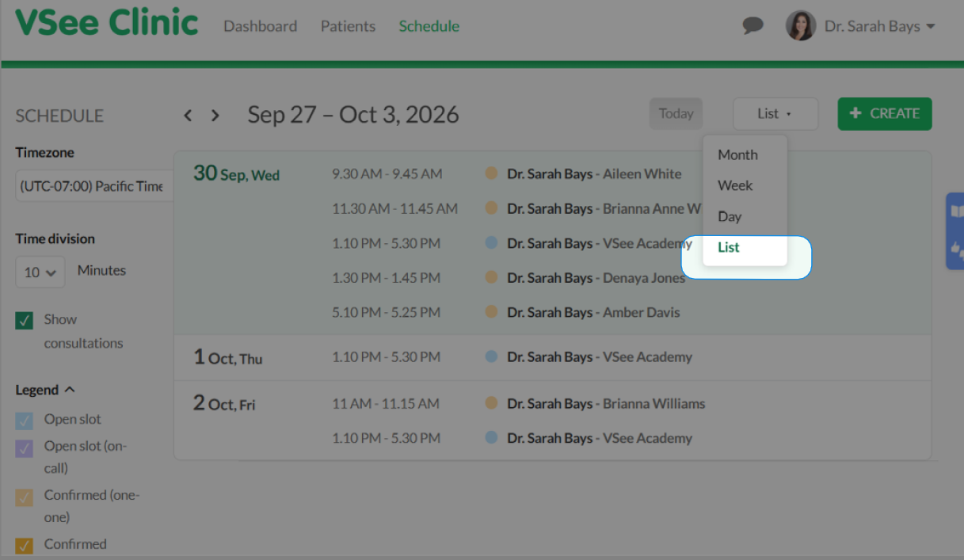Click the blue dot for Thursday's VSee Academy slot
Screen dimensions: 964x560
pyautogui.click(x=491, y=356)
